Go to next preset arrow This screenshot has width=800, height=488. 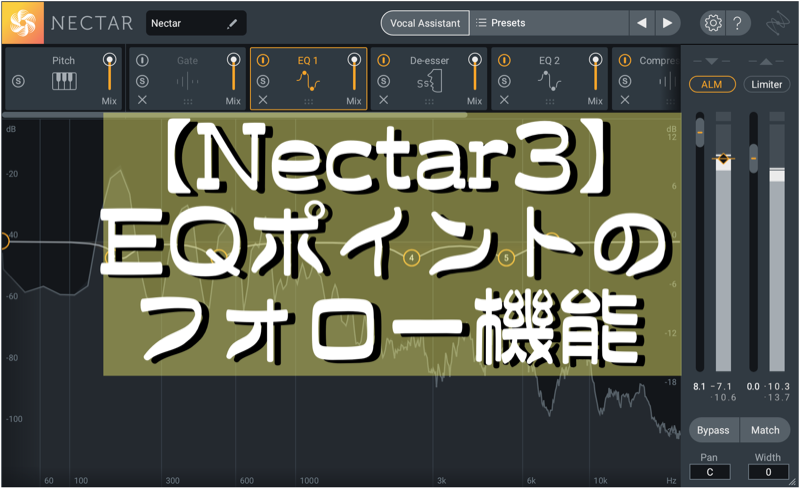(667, 23)
